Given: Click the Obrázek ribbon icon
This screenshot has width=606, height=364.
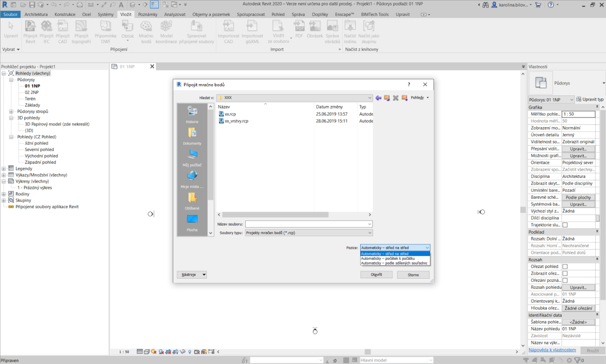Looking at the screenshot, I should click(x=315, y=29).
